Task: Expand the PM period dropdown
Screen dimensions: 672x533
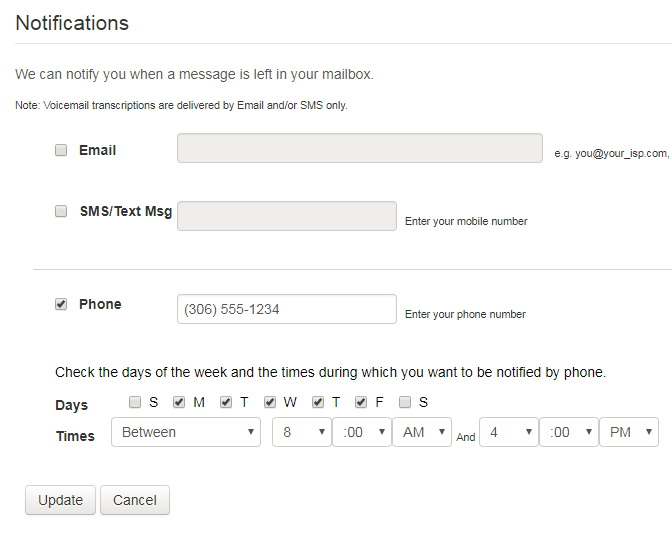Action: 628,432
